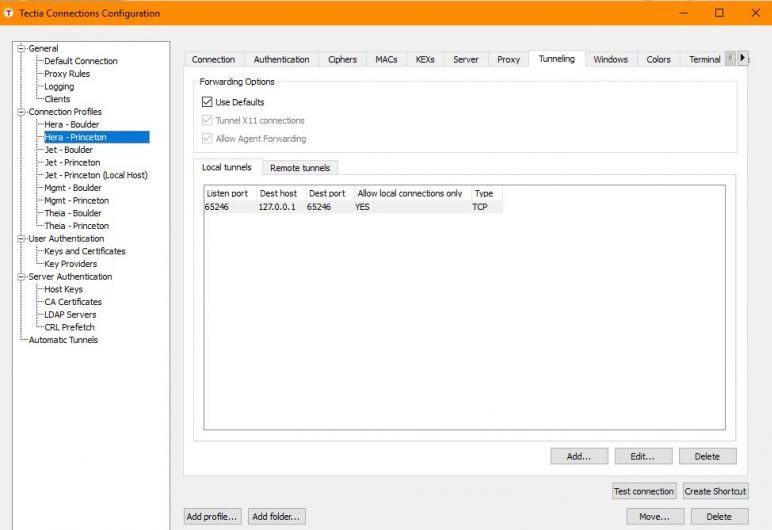Image resolution: width=772 pixels, height=530 pixels.
Task: Open CRL Prefetch in the tree
Action: 69,327
